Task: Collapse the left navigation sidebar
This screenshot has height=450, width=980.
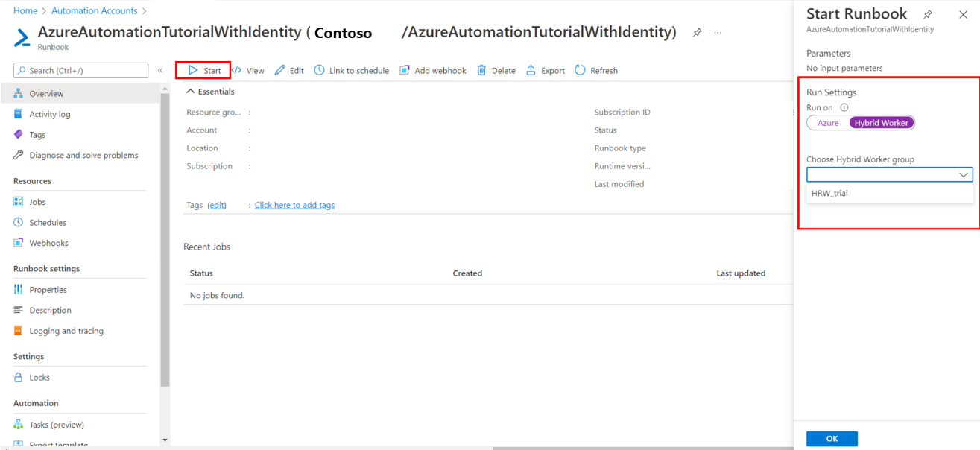Action: [x=160, y=69]
